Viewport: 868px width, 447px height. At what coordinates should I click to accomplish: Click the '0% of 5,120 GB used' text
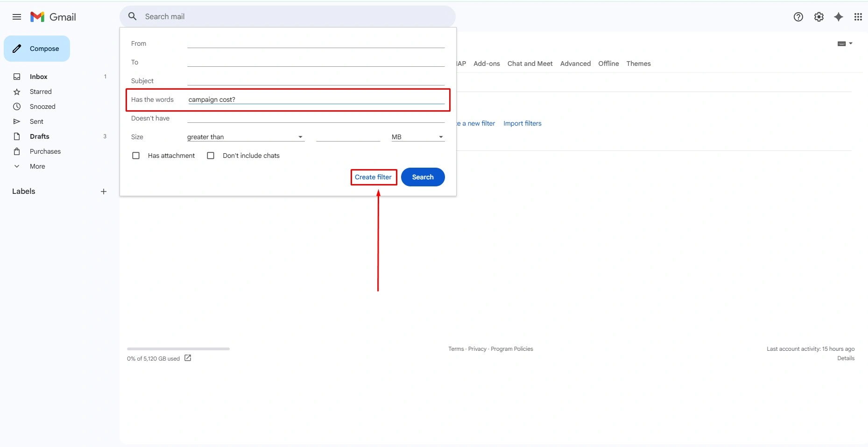pyautogui.click(x=153, y=359)
